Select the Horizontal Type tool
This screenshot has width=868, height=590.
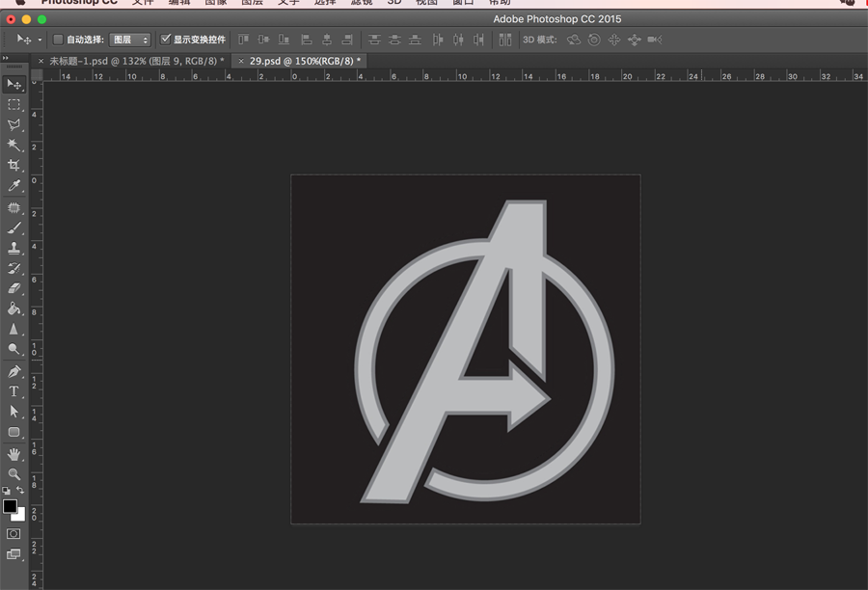coord(14,391)
